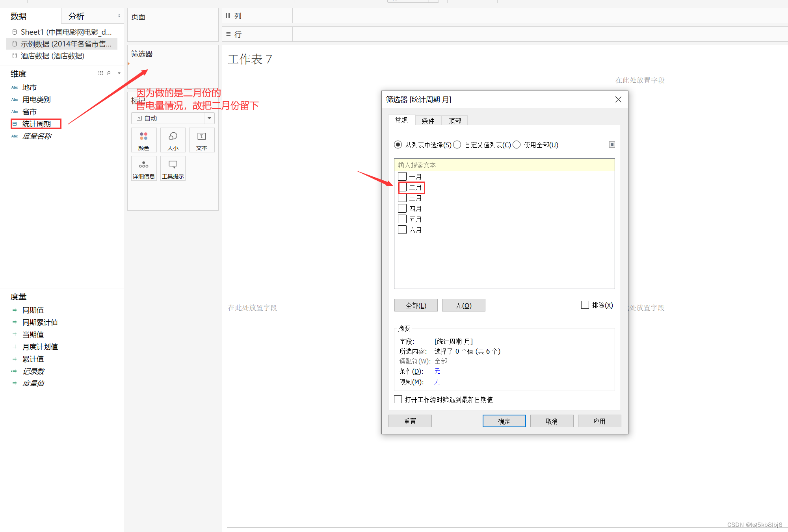The image size is (788, 532).
Task: Click the 无(O) button
Action: [x=464, y=305]
